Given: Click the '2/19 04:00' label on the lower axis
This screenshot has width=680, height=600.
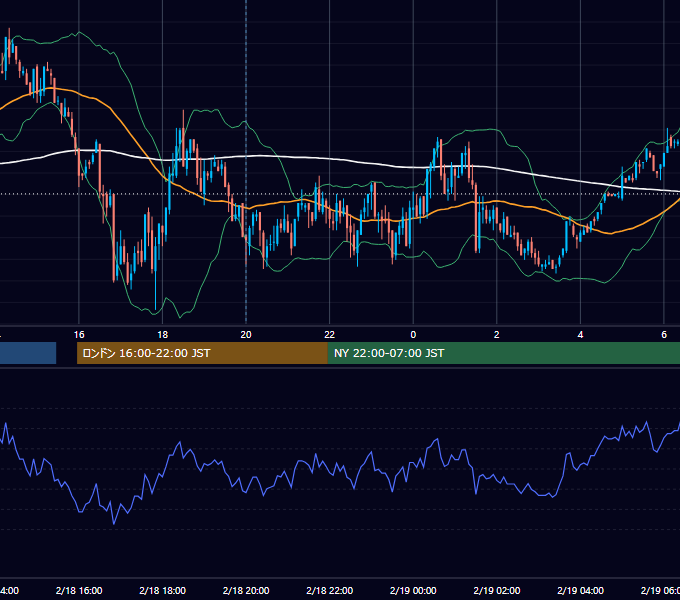Looking at the screenshot, I should click(x=580, y=590).
